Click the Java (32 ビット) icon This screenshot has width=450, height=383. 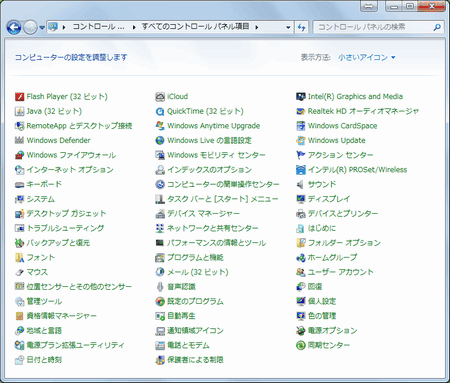pyautogui.click(x=19, y=111)
